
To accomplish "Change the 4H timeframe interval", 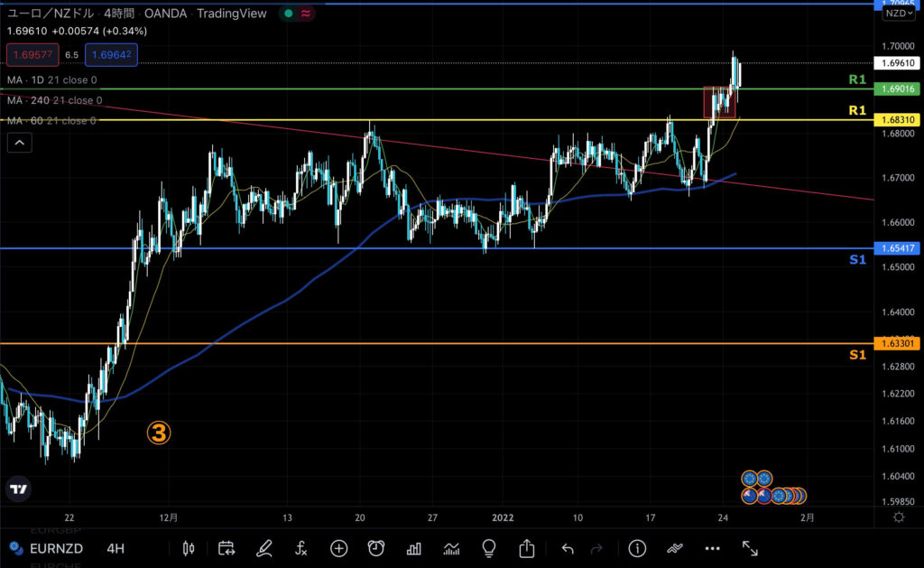I will coord(115,548).
